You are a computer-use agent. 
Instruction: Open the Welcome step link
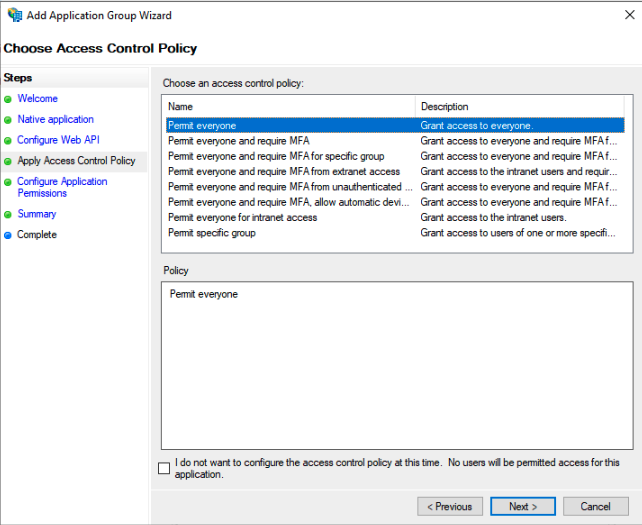coord(37,99)
